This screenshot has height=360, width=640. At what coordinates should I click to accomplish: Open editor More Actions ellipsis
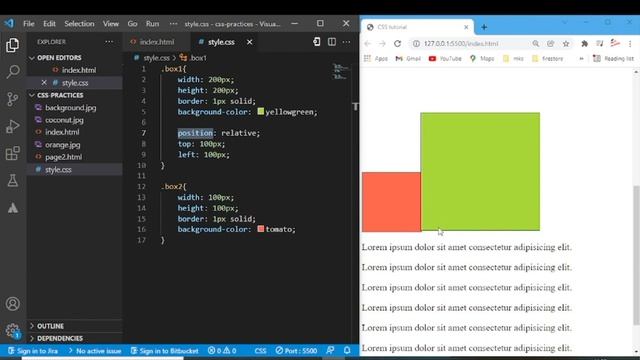point(346,42)
